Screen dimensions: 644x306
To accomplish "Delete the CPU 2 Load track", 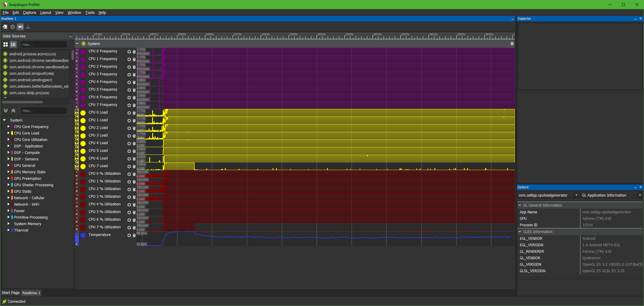I will (x=134, y=128).
